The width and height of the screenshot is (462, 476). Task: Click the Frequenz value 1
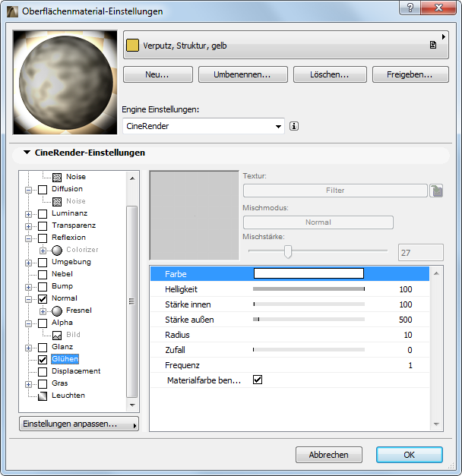pos(410,365)
